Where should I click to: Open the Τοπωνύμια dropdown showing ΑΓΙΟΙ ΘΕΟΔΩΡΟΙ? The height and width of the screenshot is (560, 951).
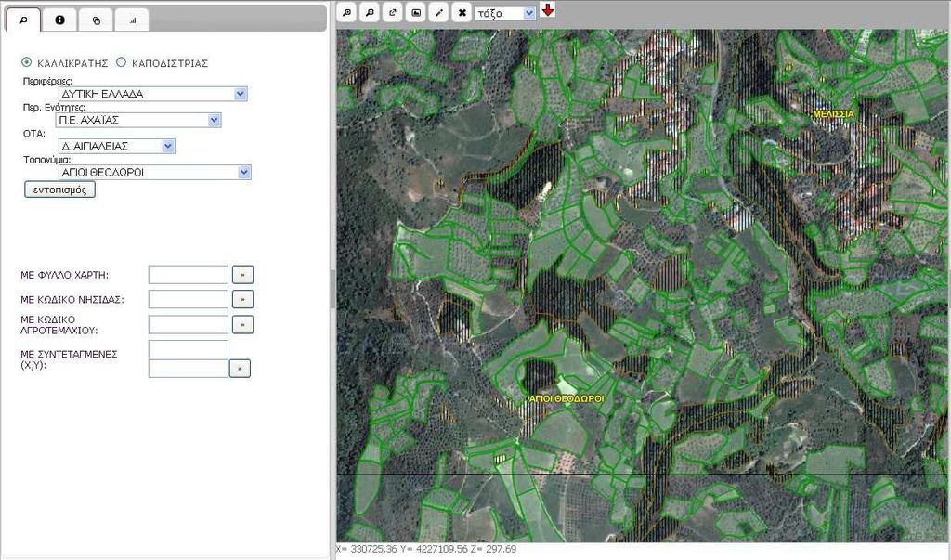pos(155,173)
